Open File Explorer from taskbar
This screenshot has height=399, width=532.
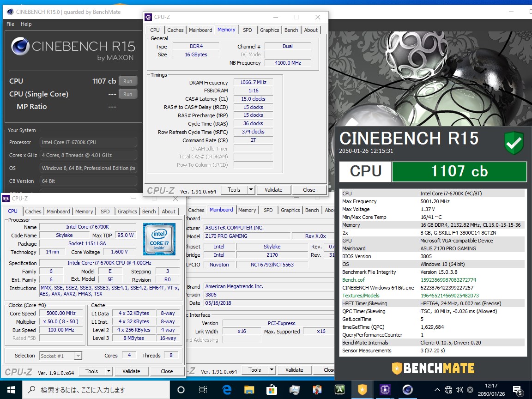click(249, 390)
